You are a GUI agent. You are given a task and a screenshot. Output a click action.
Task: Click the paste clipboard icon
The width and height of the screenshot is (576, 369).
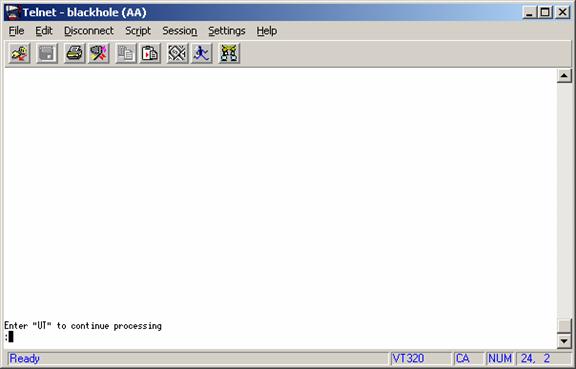tap(150, 54)
